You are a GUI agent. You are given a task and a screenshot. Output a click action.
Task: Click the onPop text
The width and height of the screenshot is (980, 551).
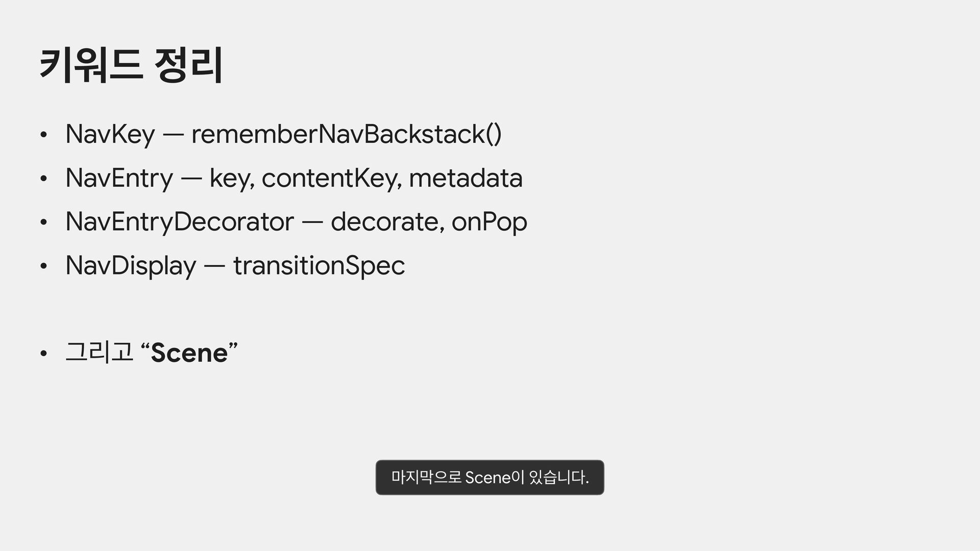[x=489, y=222]
